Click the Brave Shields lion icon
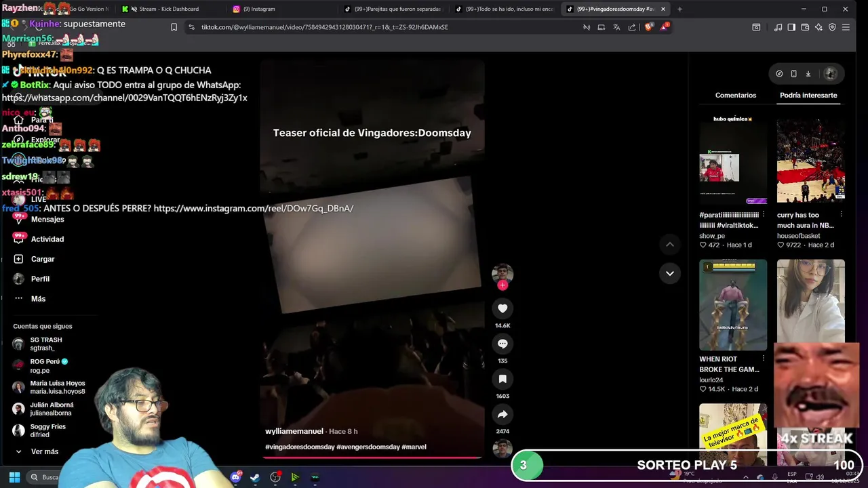This screenshot has width=868, height=488. click(648, 27)
